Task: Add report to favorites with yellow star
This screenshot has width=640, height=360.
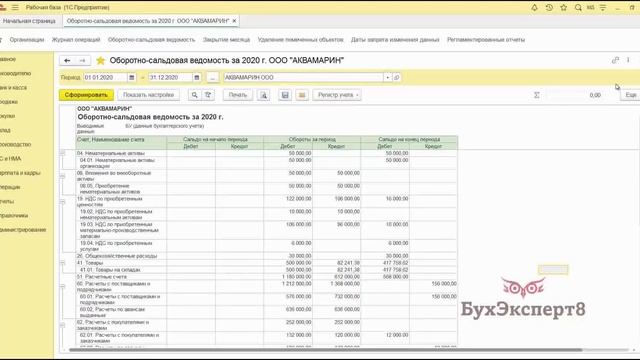Action: [x=100, y=61]
